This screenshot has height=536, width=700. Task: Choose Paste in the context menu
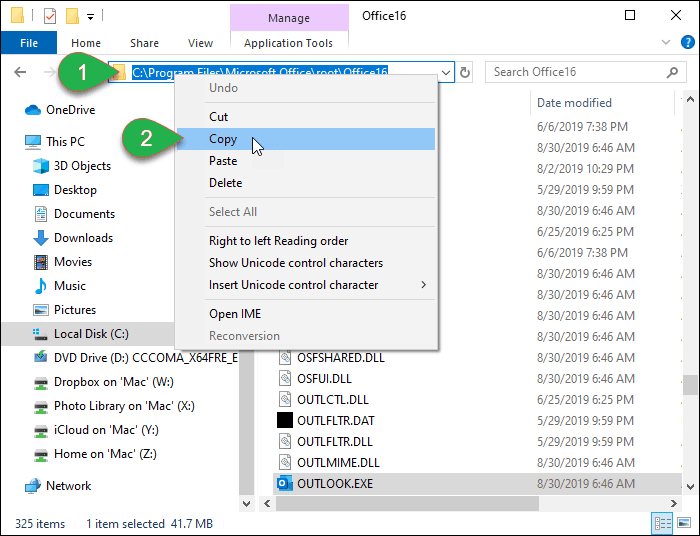pyautogui.click(x=306, y=161)
